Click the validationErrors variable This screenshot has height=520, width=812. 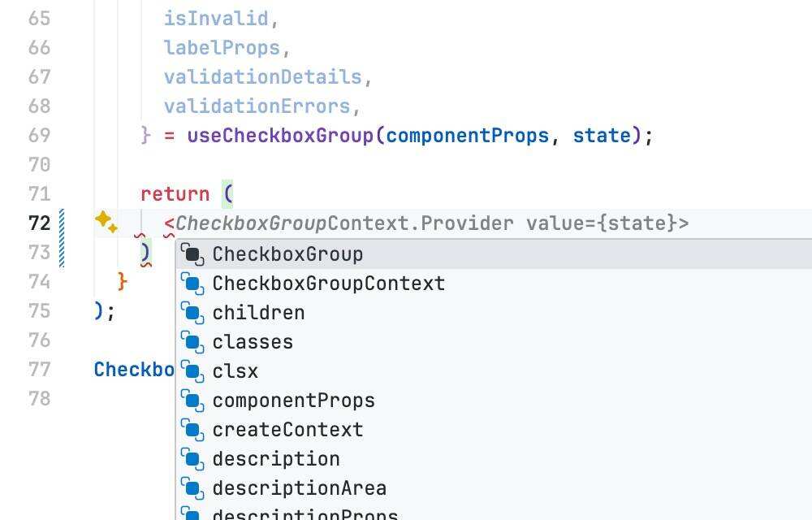click(x=257, y=106)
